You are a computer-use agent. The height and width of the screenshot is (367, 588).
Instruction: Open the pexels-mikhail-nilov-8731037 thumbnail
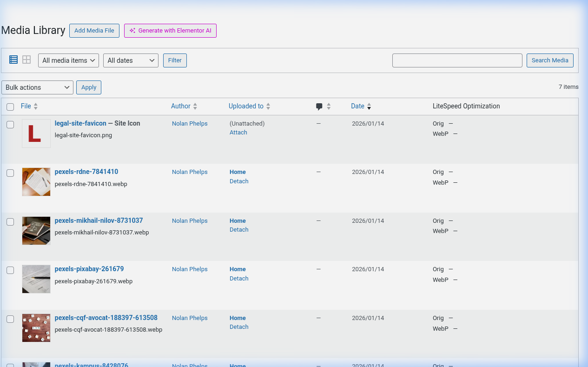[x=36, y=231]
